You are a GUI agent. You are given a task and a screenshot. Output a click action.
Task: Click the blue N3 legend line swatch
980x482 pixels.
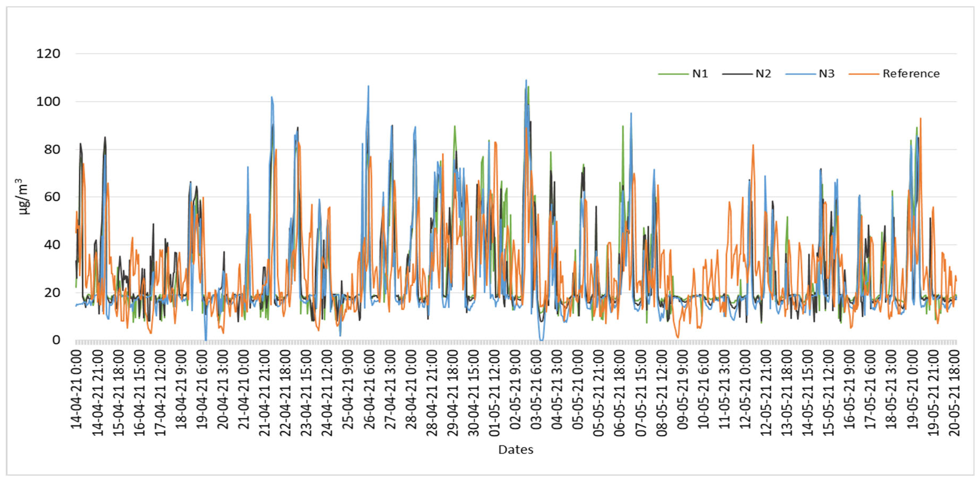tap(800, 74)
